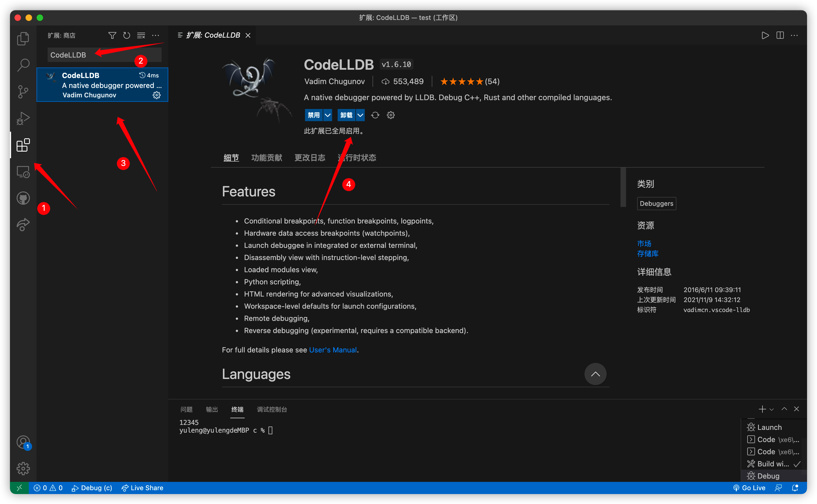Image resolution: width=817 pixels, height=504 pixels.
Task: Click the feedback icon in status bar
Action: 778,488
